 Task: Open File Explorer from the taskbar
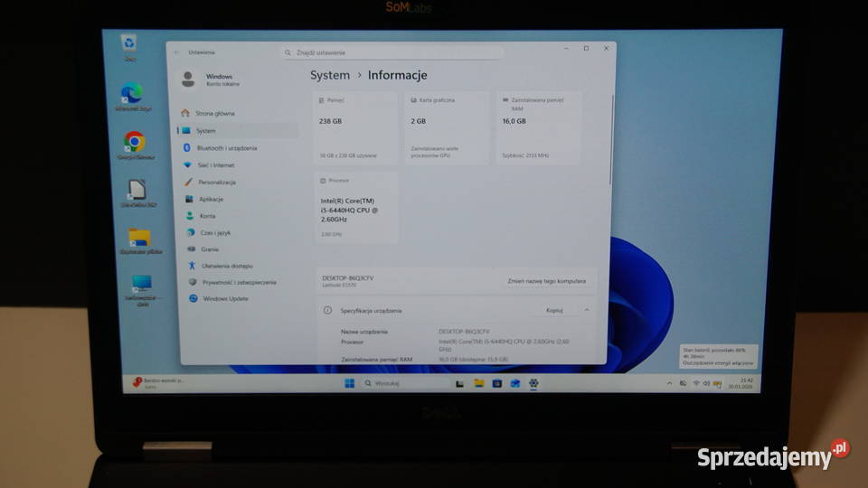click(479, 383)
